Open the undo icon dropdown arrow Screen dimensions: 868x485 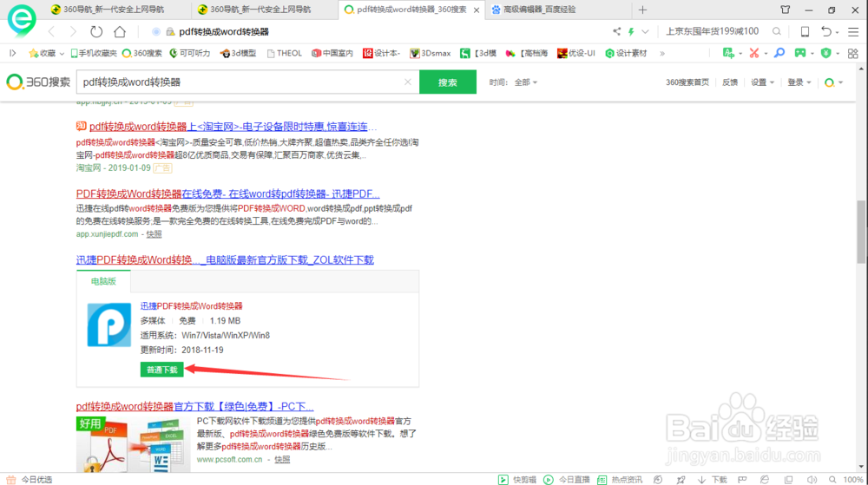(x=837, y=32)
